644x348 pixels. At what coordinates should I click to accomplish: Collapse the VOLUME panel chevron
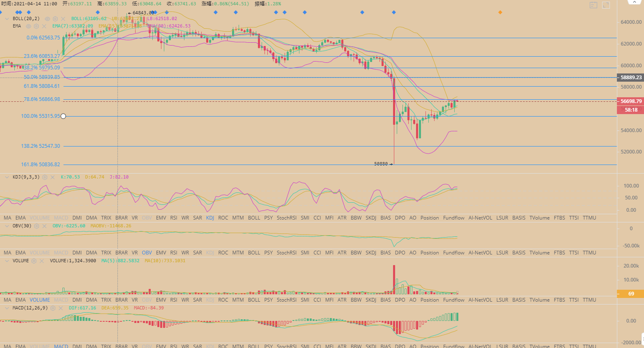7,261
